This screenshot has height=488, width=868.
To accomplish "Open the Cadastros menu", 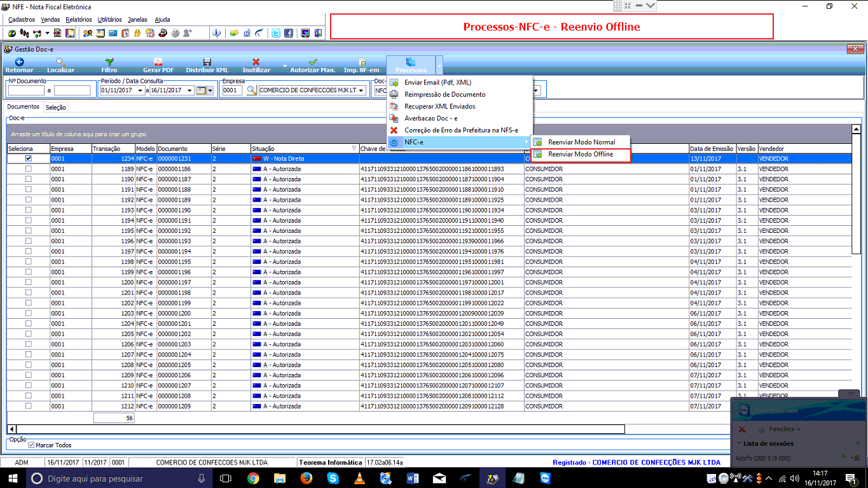I will point(22,20).
